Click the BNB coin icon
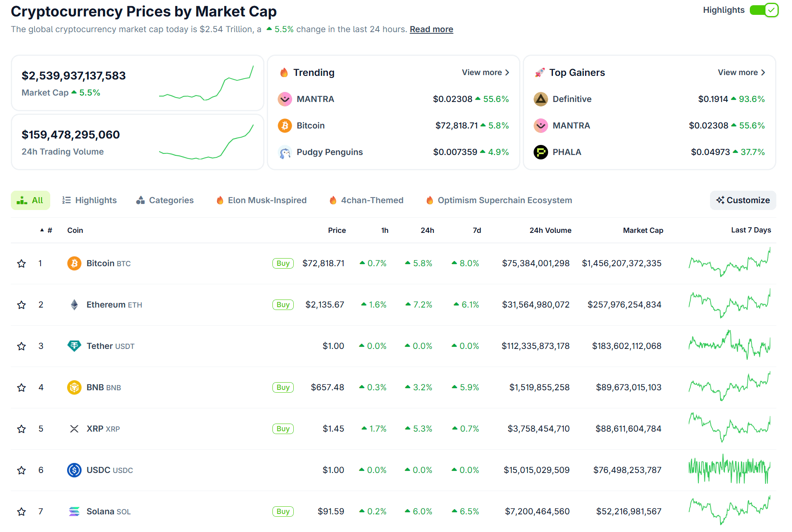The image size is (792, 532). coord(74,387)
